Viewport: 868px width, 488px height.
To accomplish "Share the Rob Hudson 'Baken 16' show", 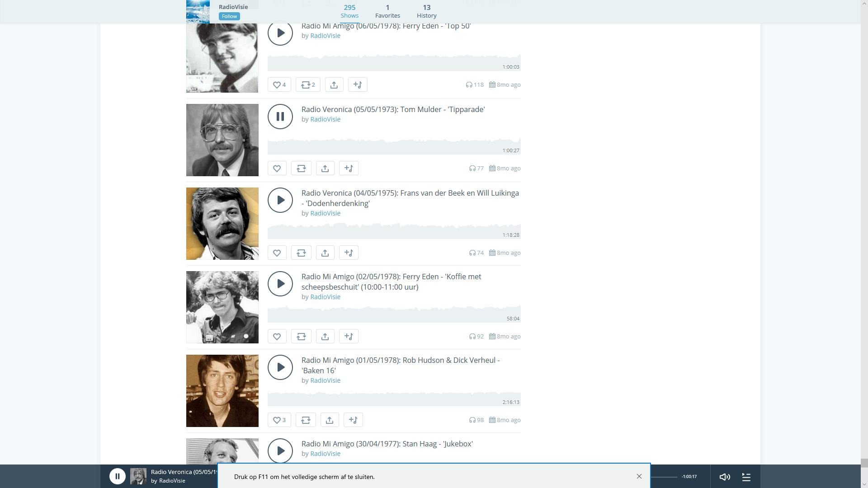I will tap(329, 420).
